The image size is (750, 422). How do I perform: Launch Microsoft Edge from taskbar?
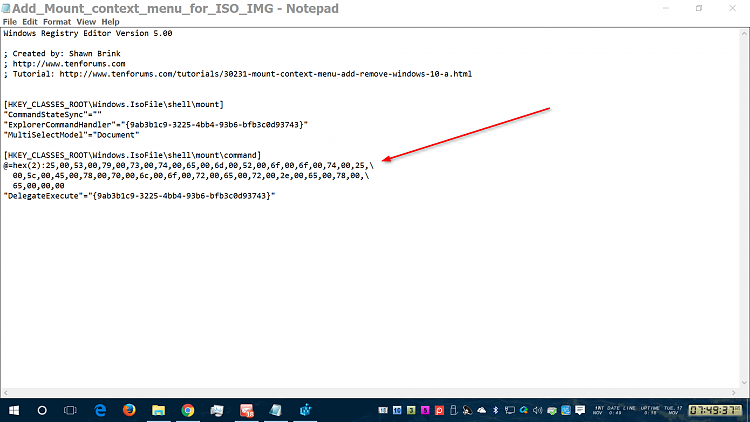click(x=100, y=411)
